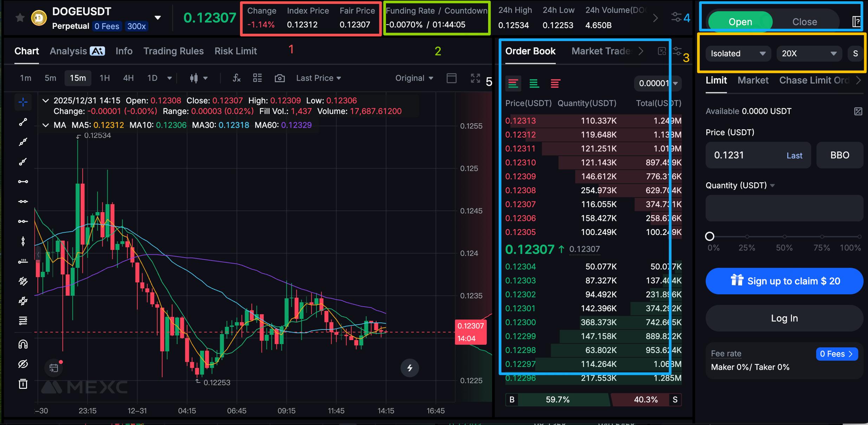Open the indicators fx icon
Image resolution: width=868 pixels, height=425 pixels.
237,78
